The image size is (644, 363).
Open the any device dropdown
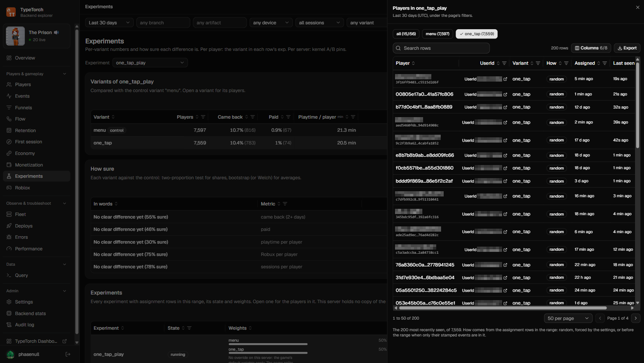(x=271, y=23)
